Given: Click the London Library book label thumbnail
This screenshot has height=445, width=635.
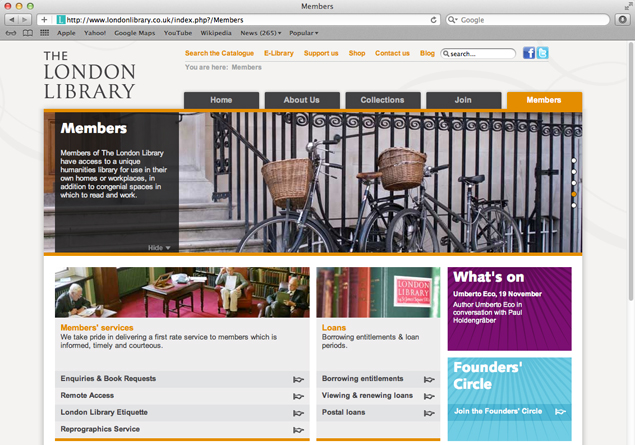Looking at the screenshot, I should click(378, 292).
